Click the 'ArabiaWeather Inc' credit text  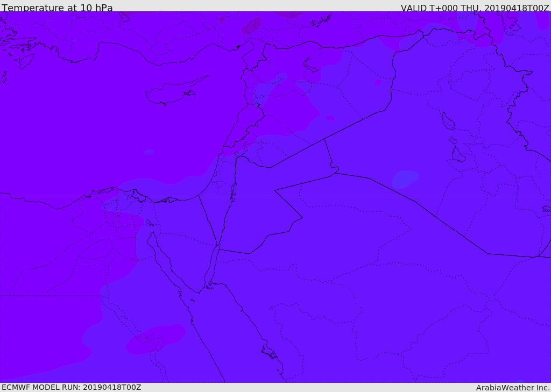coord(513,388)
